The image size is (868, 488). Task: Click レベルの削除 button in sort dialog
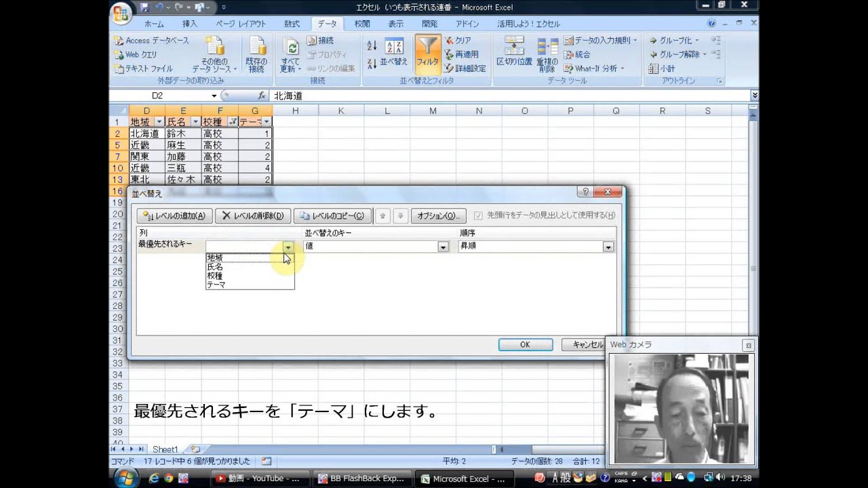tap(253, 216)
